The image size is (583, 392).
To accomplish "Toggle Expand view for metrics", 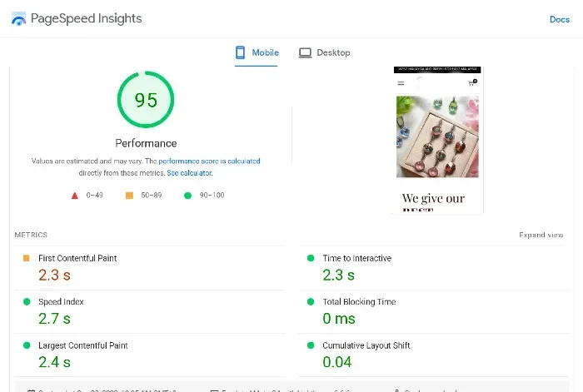I will [x=541, y=235].
